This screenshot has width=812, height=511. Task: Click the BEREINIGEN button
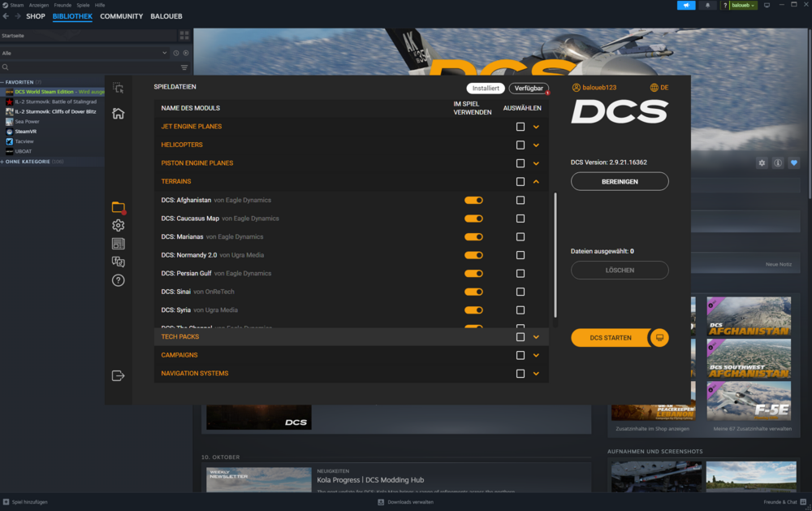click(620, 181)
